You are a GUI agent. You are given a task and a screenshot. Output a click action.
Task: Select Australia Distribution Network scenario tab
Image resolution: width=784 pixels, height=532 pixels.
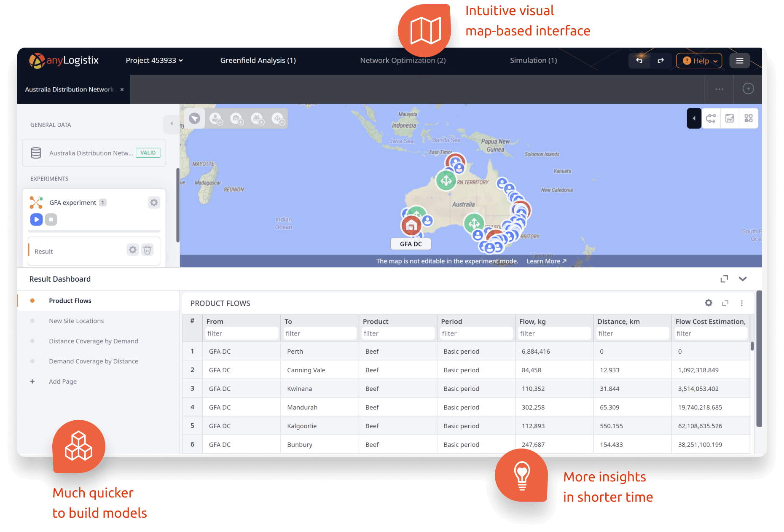[69, 89]
